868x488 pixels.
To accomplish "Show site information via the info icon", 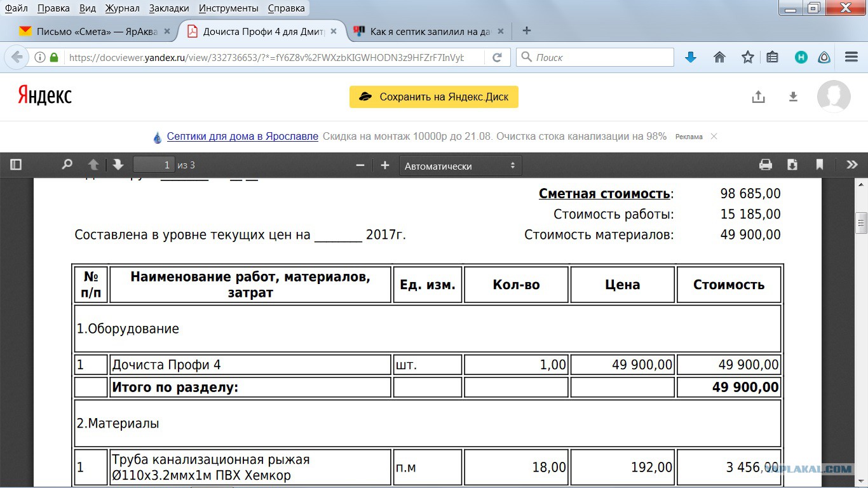I will pyautogui.click(x=39, y=57).
